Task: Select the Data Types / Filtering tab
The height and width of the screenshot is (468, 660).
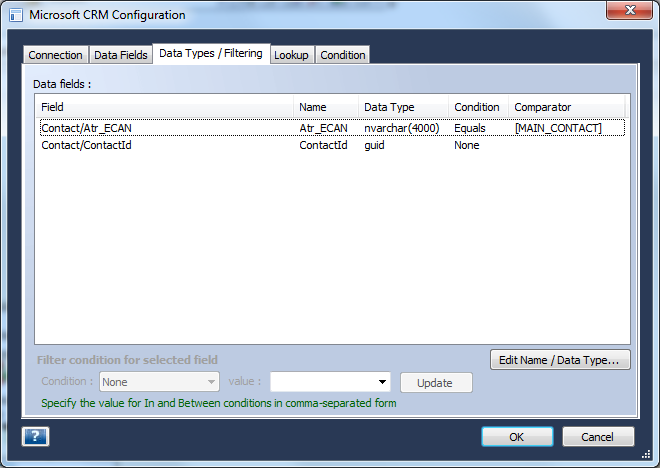Action: tap(211, 53)
